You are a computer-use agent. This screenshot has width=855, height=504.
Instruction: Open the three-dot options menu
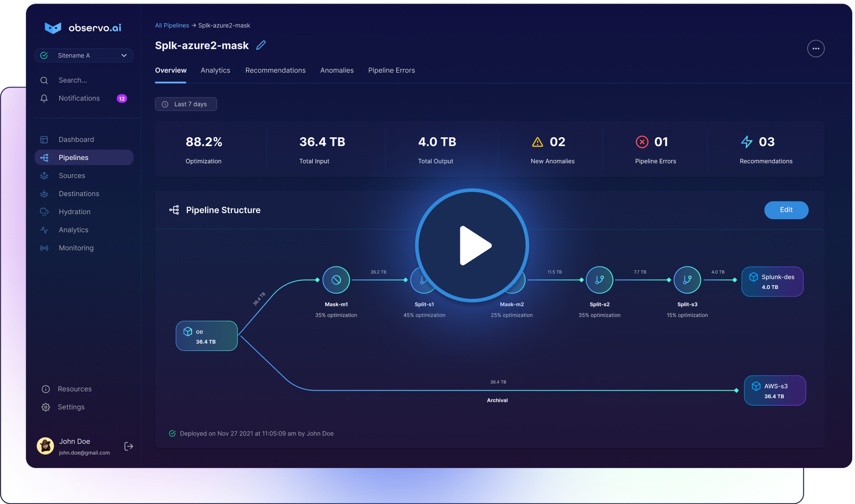click(816, 48)
